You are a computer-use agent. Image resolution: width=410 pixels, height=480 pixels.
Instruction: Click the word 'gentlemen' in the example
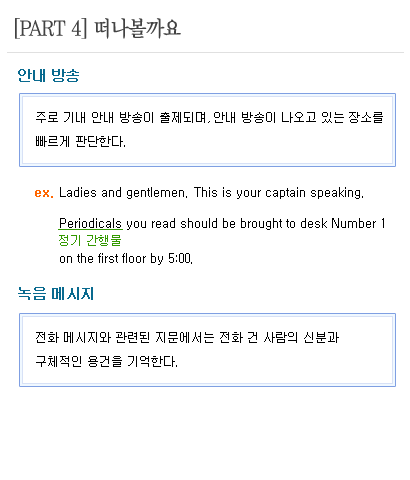click(x=157, y=193)
